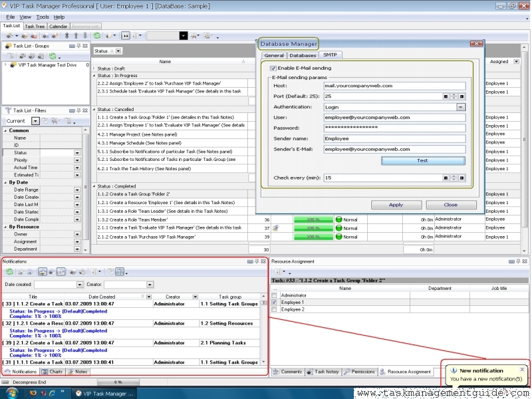Click VIP Task Manager taskbar button
Screen dimensions: 532x399
tap(105, 394)
